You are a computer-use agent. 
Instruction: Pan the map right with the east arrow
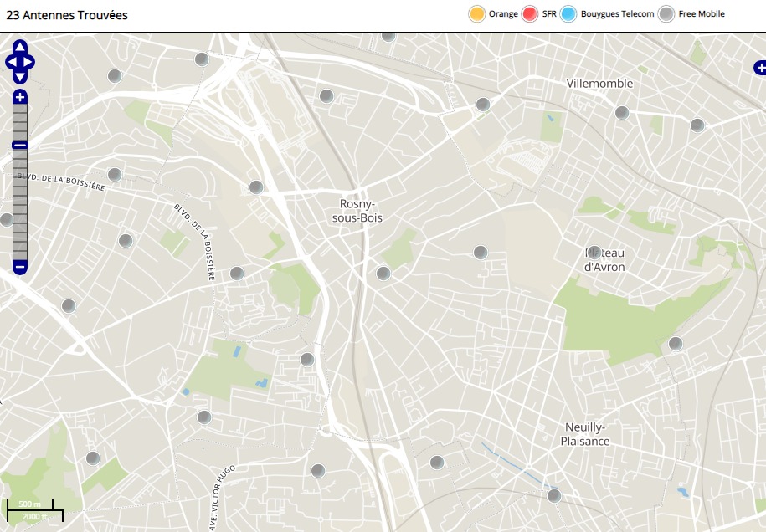tap(30, 62)
